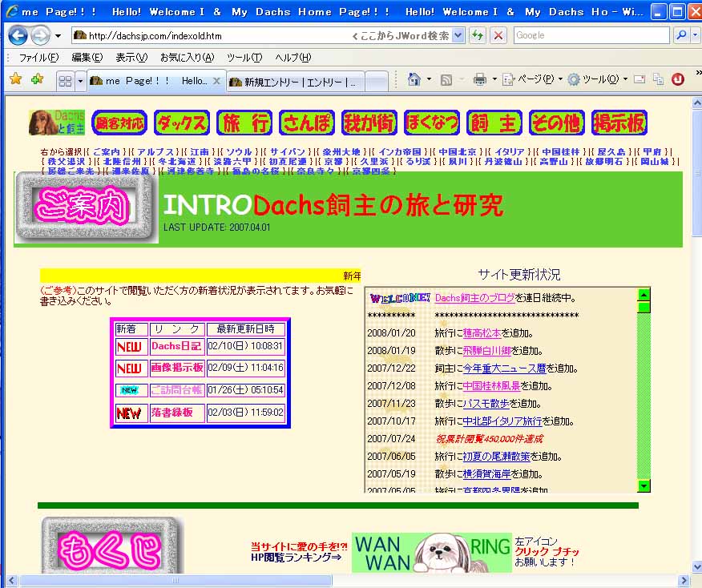
Task: Open the お気に入り(A) menu
Action: tap(187, 58)
